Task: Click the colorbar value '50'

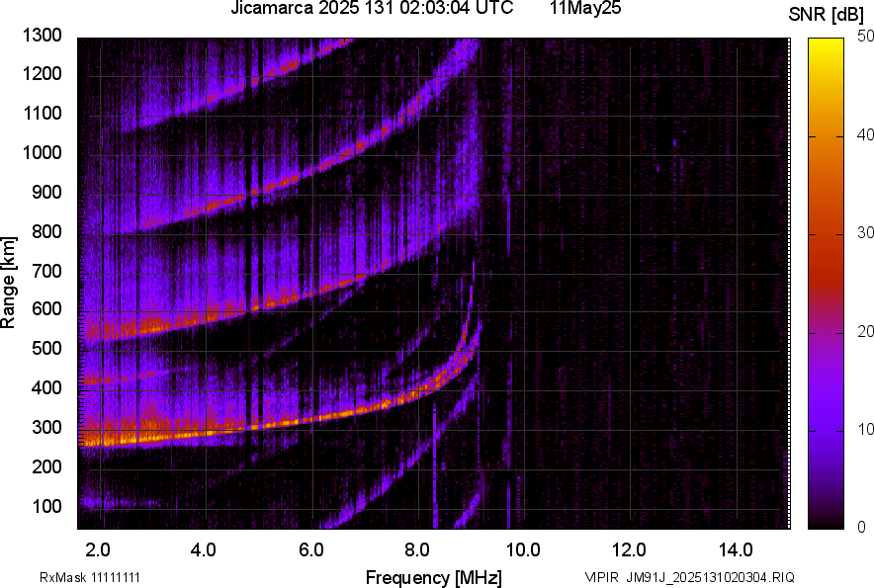Action: point(866,37)
